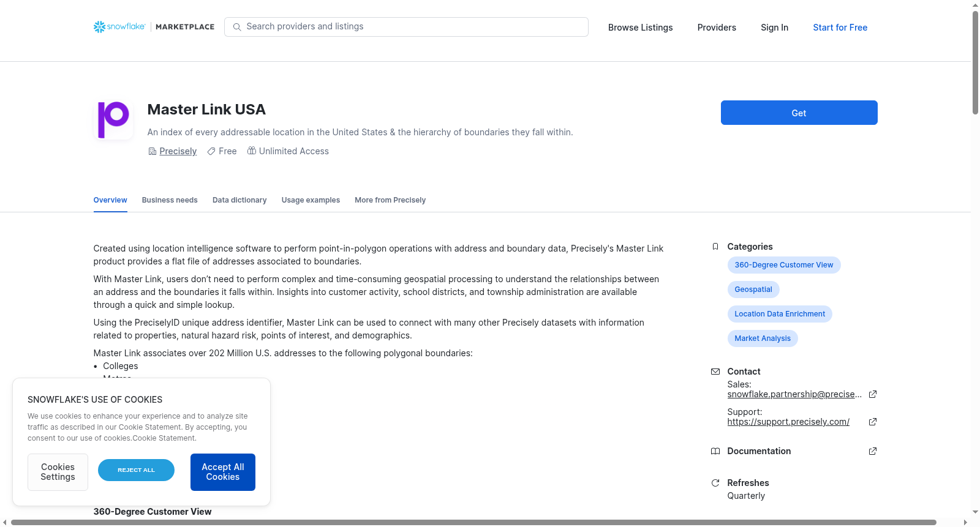
Task: Open the Documentation external link icon
Action: (x=873, y=451)
